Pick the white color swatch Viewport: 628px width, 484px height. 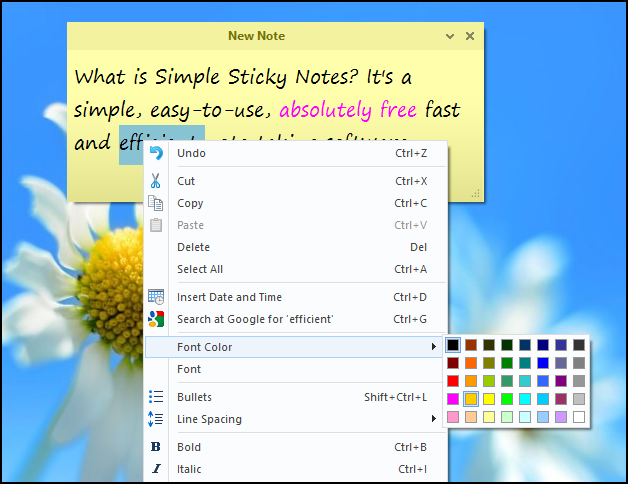(579, 417)
